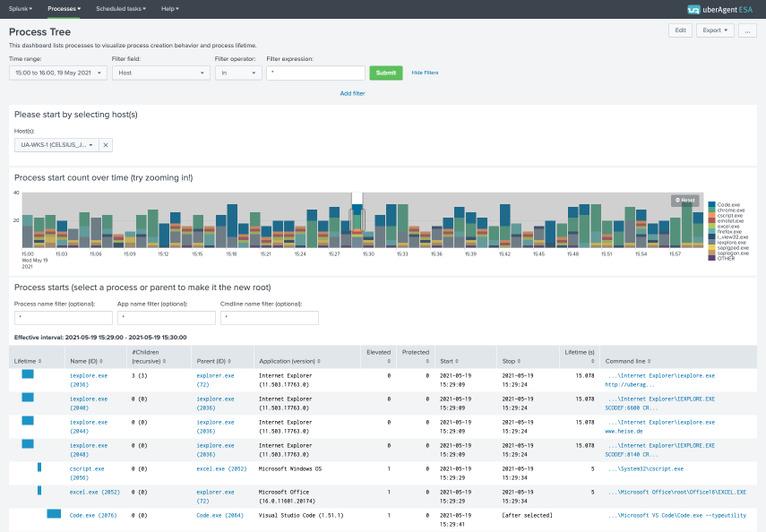Toggle OTHER series in chart legend
Viewport: 766px width, 532px height.
coord(725,258)
